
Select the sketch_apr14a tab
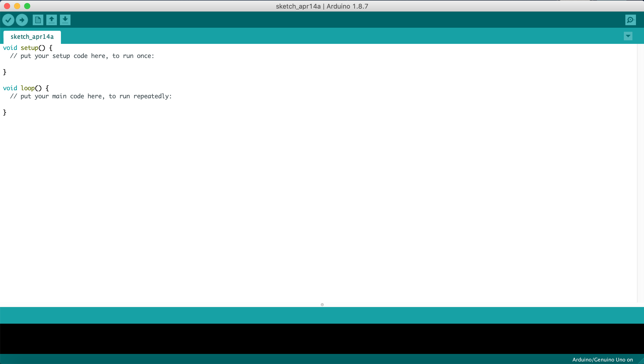click(32, 37)
